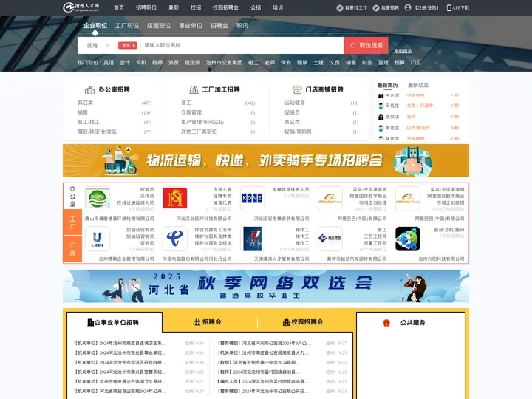Select the 职讯 search tab

pos(242,25)
